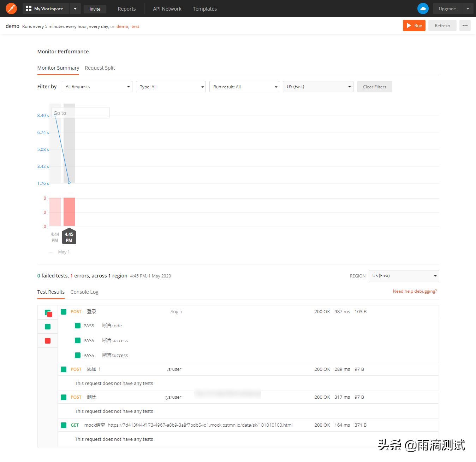Click the green pass icon beside 断言code

[78, 326]
